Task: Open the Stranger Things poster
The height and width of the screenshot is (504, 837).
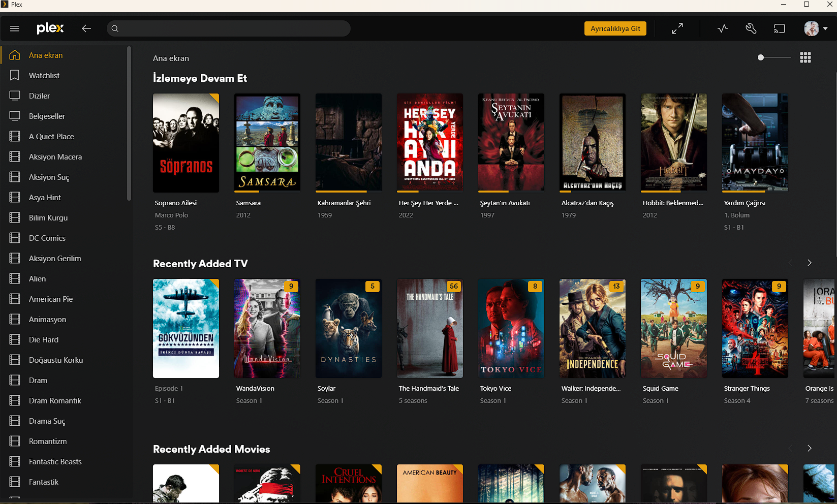Action: coord(755,328)
